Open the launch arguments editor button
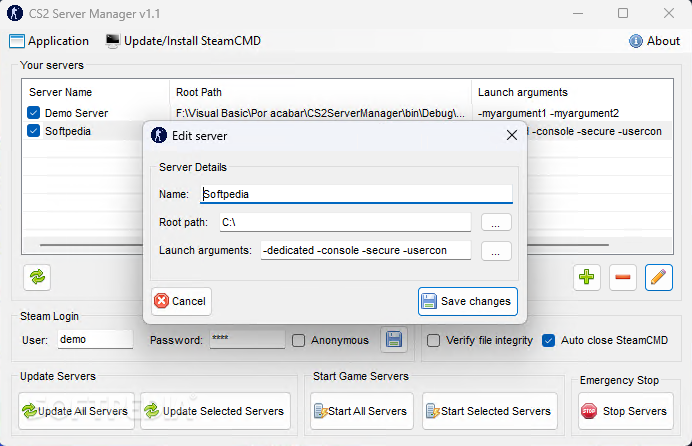 [496, 251]
